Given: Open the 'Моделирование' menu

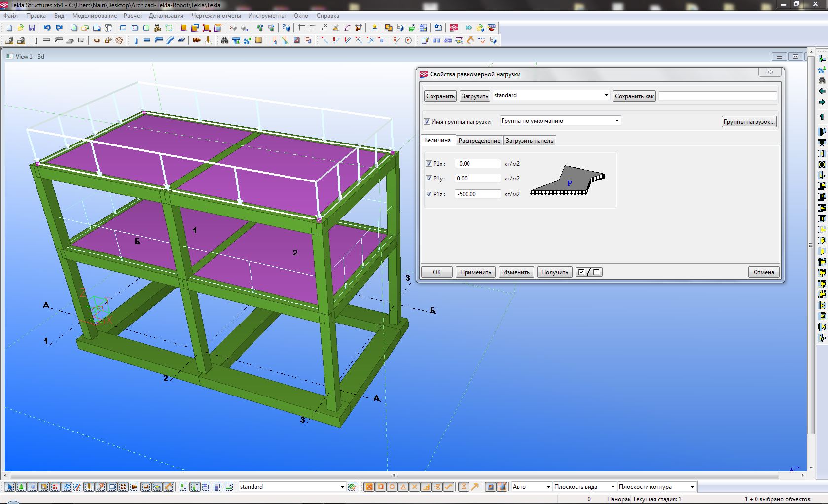Looking at the screenshot, I should click(x=95, y=16).
